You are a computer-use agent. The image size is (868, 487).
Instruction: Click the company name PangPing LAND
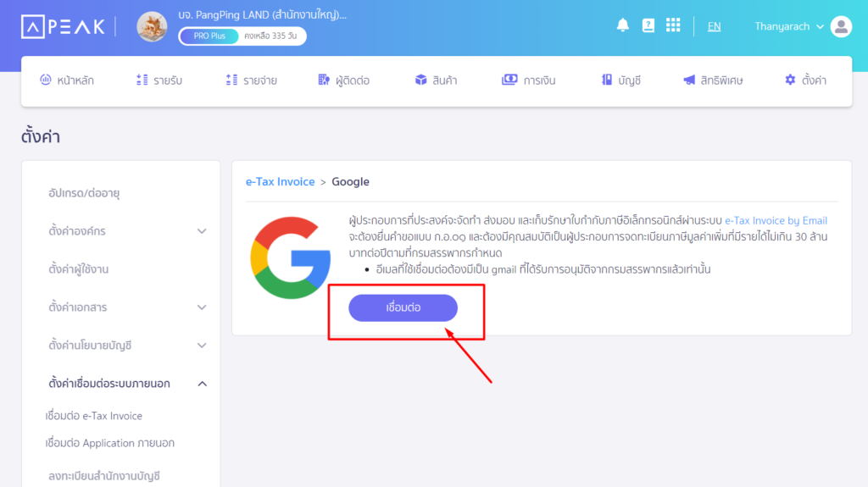click(x=263, y=15)
